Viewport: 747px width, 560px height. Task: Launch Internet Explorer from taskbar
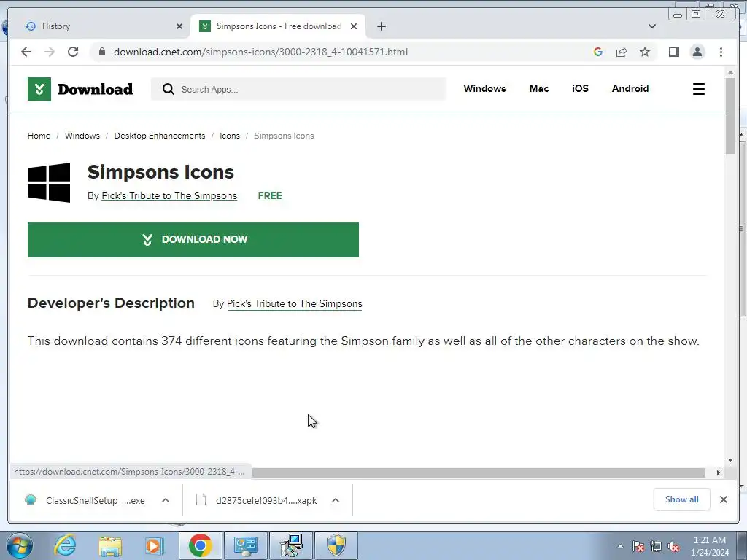pyautogui.click(x=65, y=545)
